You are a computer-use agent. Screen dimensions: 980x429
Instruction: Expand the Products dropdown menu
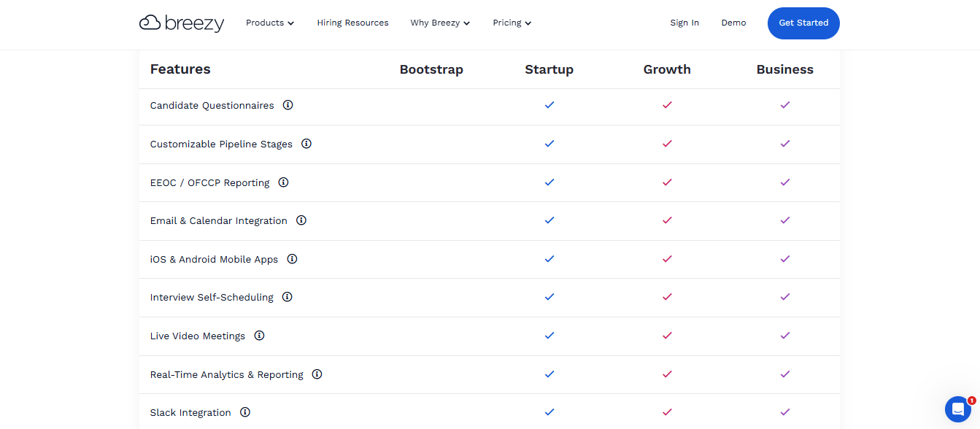(x=270, y=23)
